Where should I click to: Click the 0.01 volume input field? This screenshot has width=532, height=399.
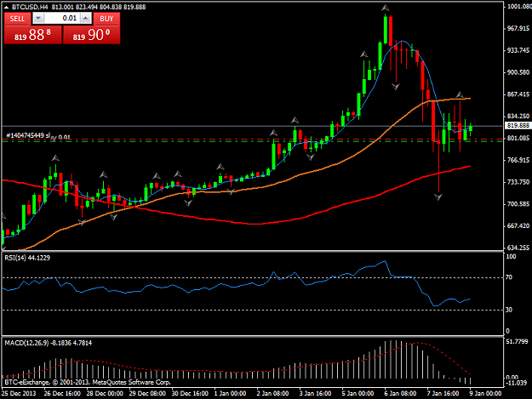(x=62, y=19)
